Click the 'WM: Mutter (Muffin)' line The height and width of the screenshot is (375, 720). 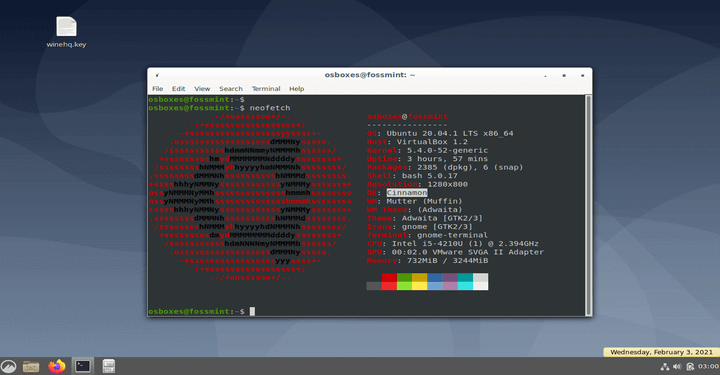coord(414,201)
